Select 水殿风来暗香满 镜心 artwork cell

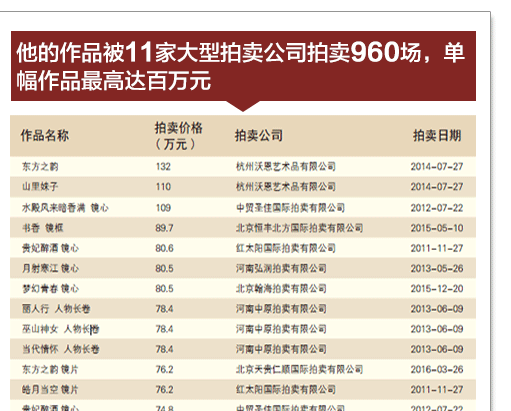pos(65,208)
